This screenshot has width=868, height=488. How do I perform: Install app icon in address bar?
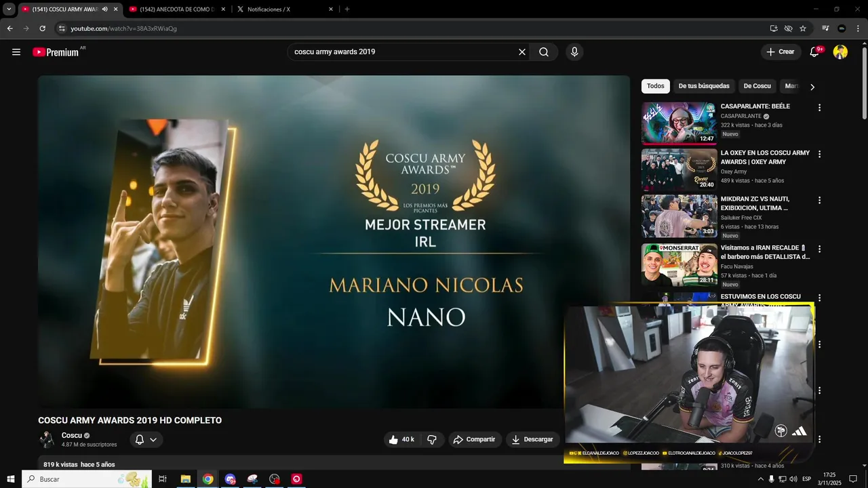[774, 28]
